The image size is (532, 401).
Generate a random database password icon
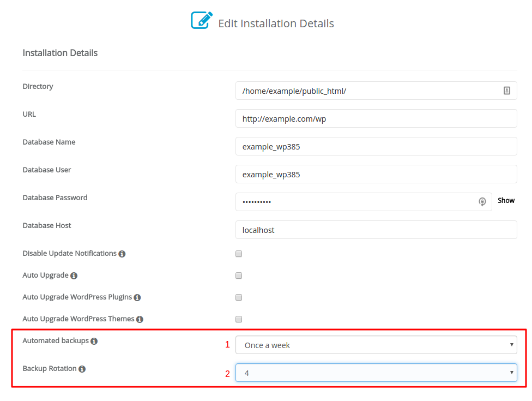pos(482,202)
